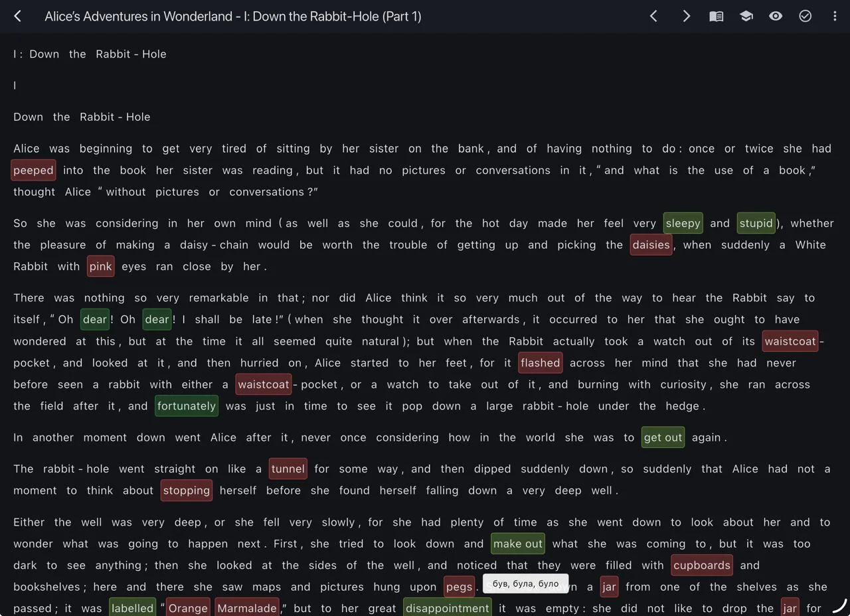Open the three-dots more options menu

click(835, 16)
